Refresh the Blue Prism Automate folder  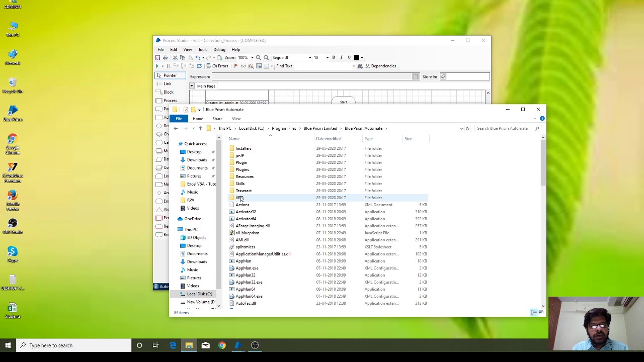click(x=467, y=128)
